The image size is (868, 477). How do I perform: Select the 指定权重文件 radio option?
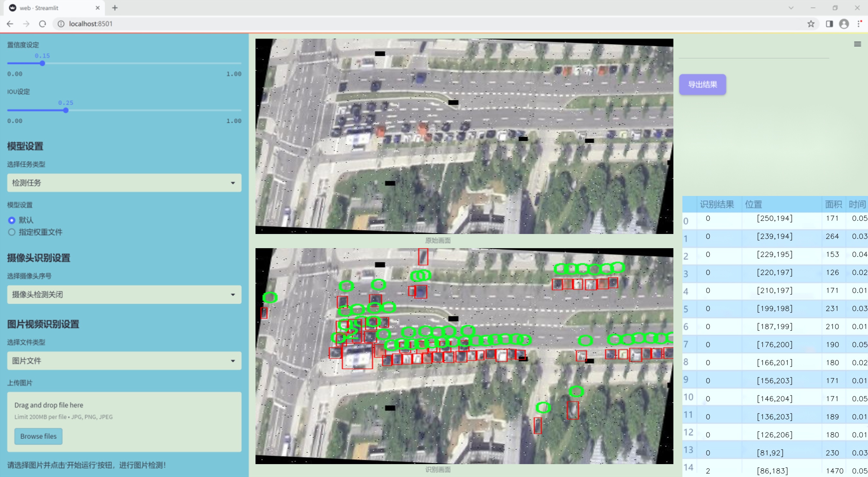point(12,232)
